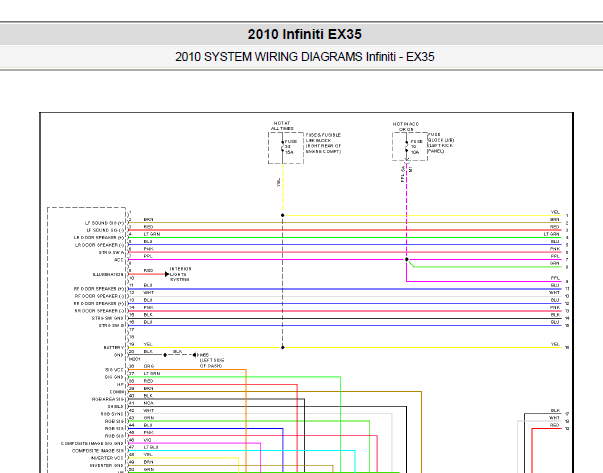Click the "ACC" pin label
This screenshot has height=473, width=603.
point(119,260)
